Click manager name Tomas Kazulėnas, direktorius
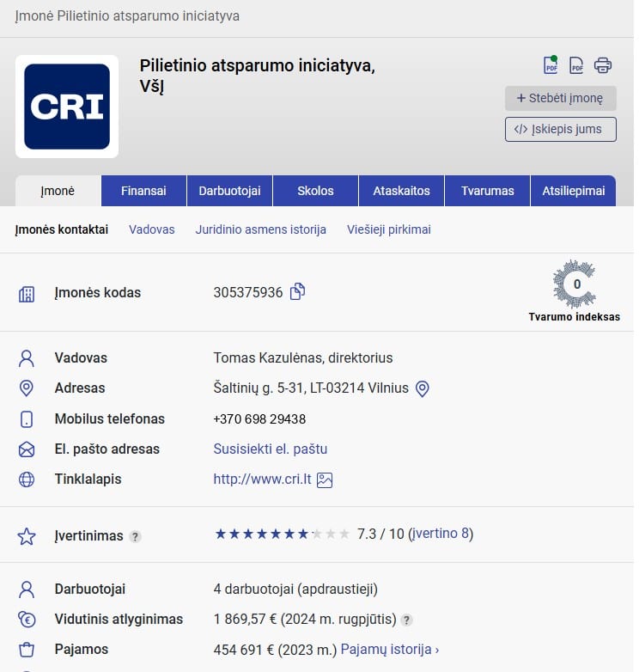This screenshot has height=672, width=639. click(303, 357)
